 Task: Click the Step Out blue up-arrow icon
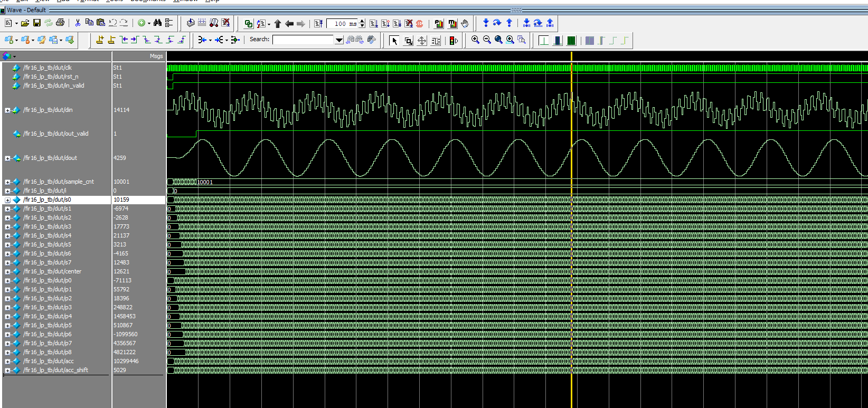click(x=509, y=23)
